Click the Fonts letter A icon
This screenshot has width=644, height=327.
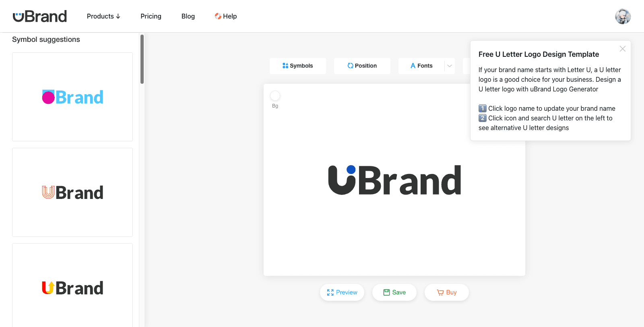click(413, 66)
